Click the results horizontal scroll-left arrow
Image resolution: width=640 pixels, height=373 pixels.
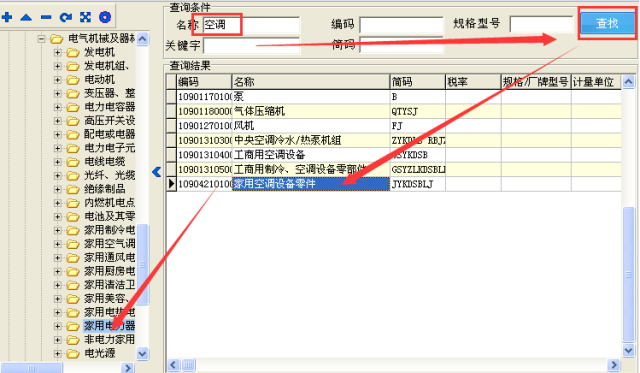click(x=173, y=365)
